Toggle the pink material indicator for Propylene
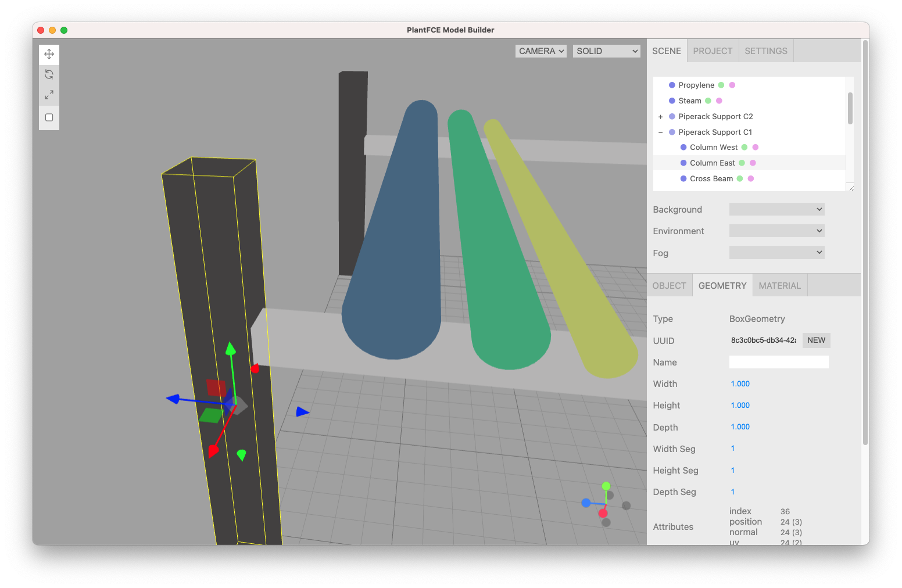The height and width of the screenshot is (588, 902). click(732, 84)
